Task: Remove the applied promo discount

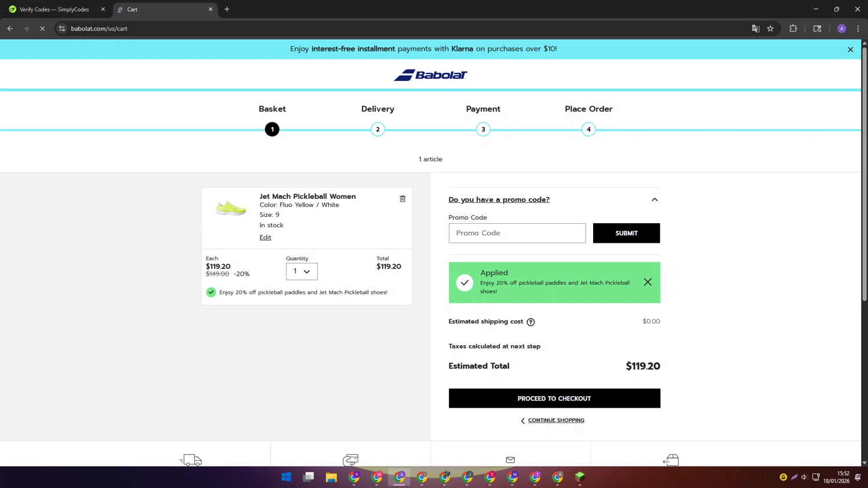Action: 648,282
